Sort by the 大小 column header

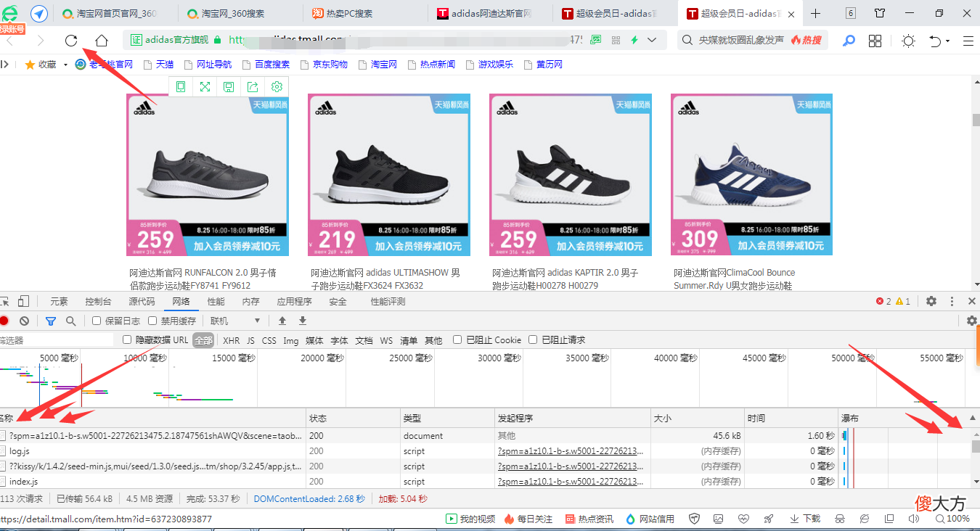[x=698, y=419]
